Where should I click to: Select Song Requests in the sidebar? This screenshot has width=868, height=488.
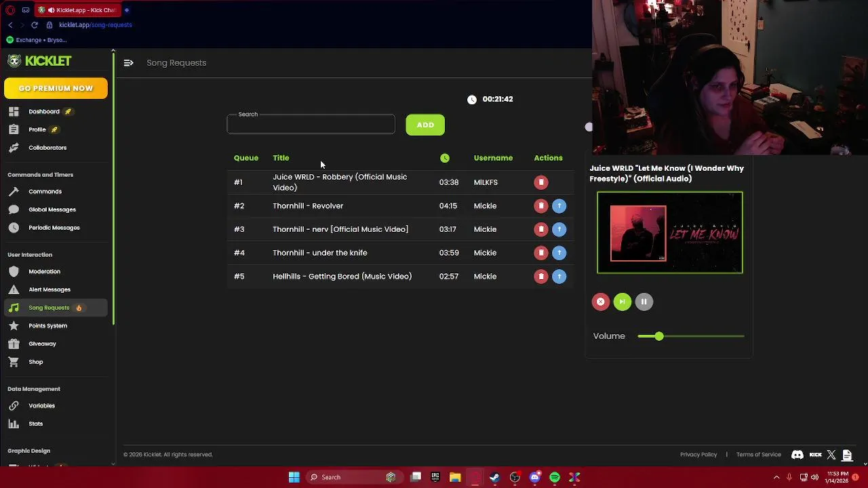56,308
